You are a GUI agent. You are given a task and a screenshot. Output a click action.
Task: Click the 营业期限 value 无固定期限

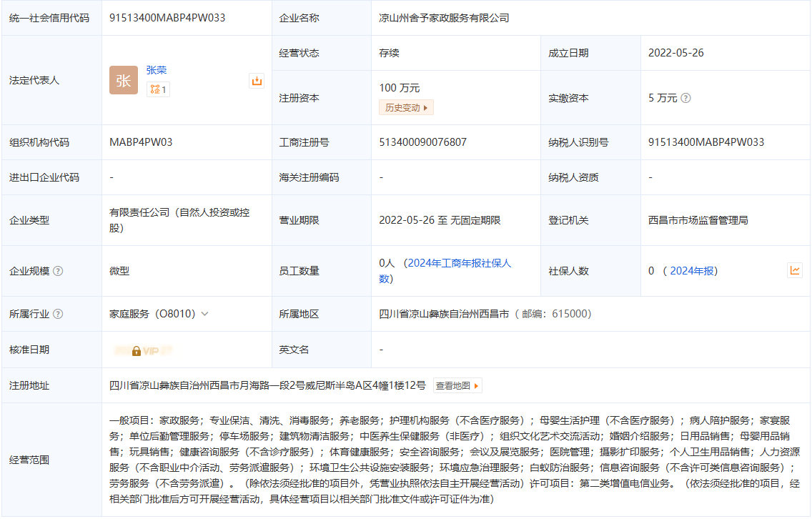tap(475, 220)
